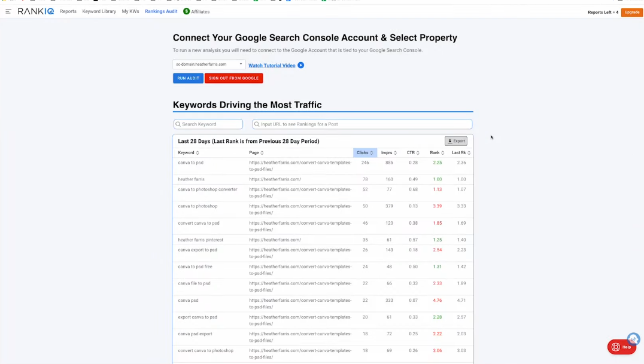Click the blue assistant icon above Help

pos(633,339)
